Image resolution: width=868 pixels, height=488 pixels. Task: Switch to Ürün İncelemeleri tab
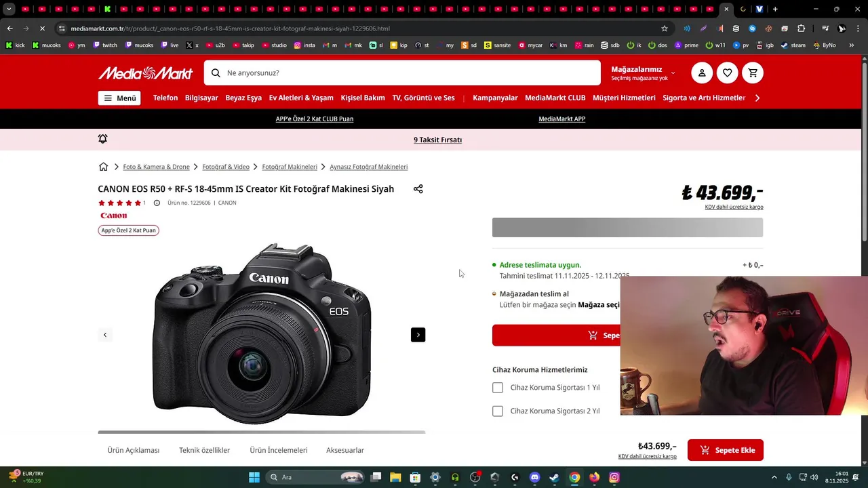(279, 450)
